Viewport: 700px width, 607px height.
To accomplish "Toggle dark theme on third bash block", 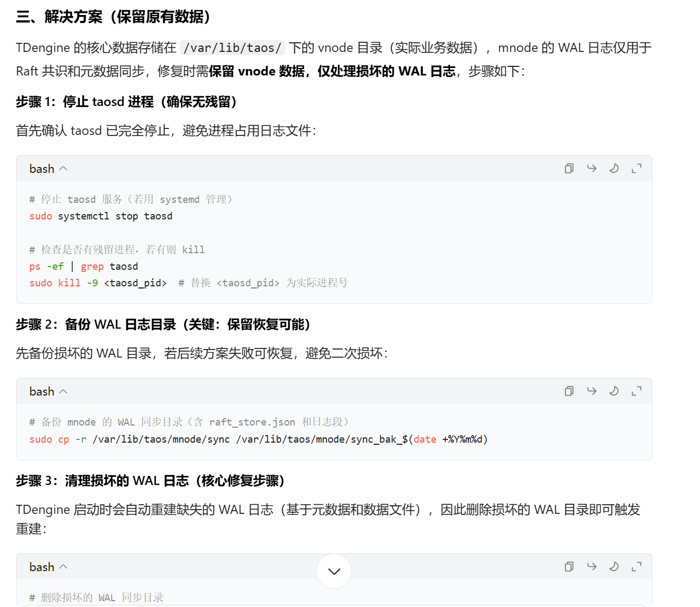I will point(614,567).
